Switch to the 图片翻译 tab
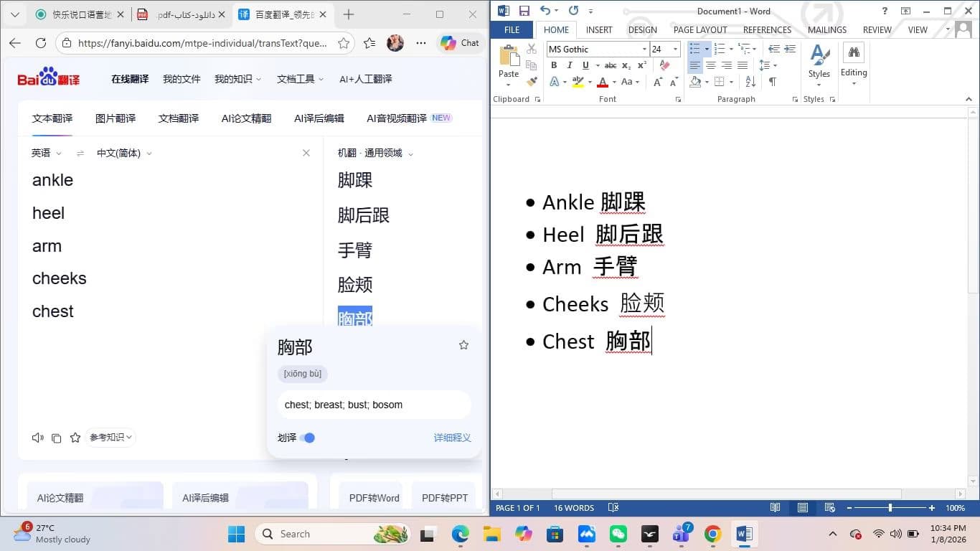Screen dimensions: 980x551 point(116,118)
